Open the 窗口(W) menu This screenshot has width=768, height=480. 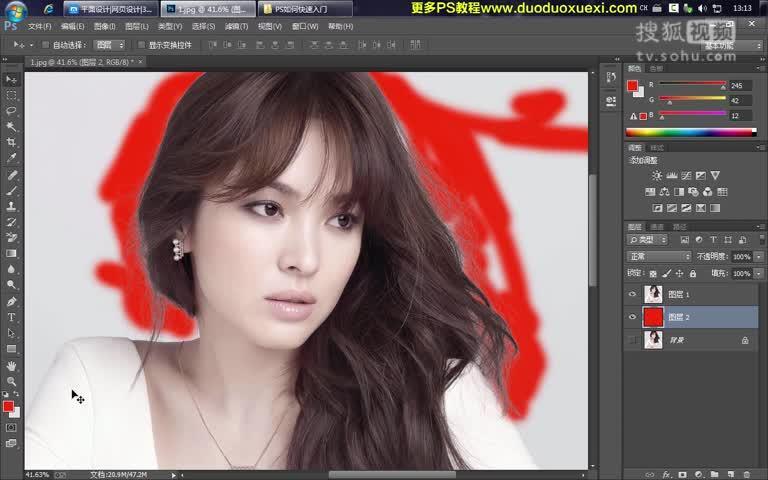tap(305, 26)
